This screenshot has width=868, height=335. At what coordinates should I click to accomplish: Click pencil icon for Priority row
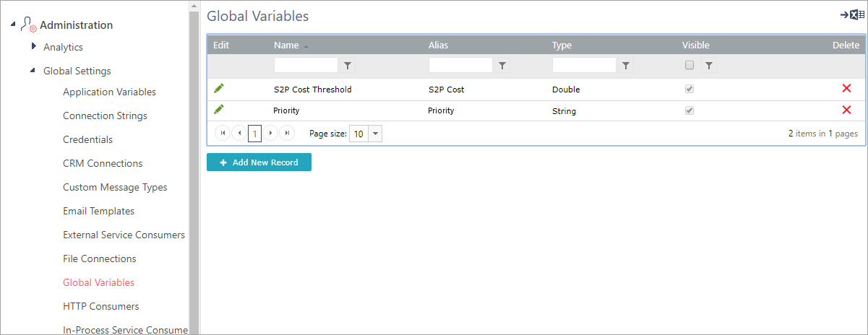219,110
